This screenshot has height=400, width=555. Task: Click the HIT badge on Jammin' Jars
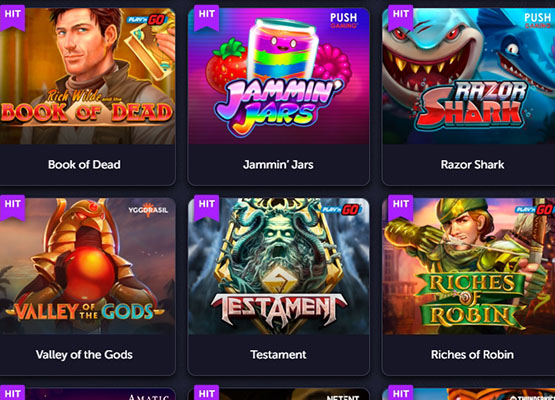207,17
